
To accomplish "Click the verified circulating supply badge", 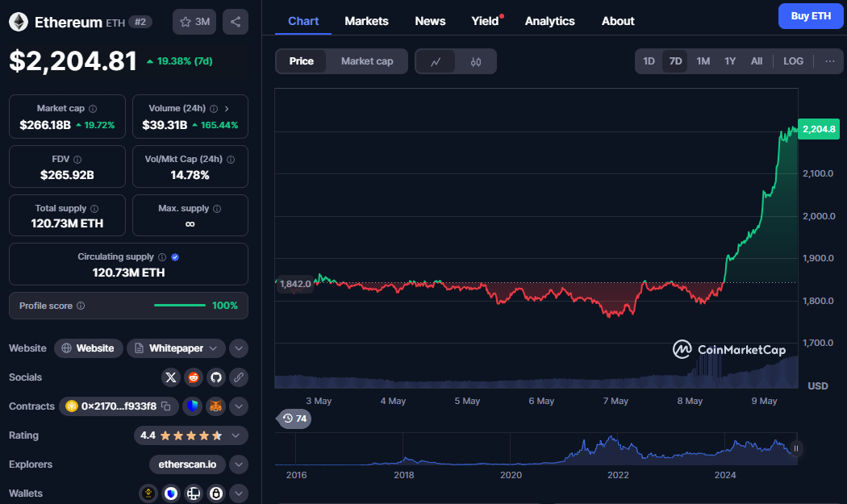I will pos(175,257).
